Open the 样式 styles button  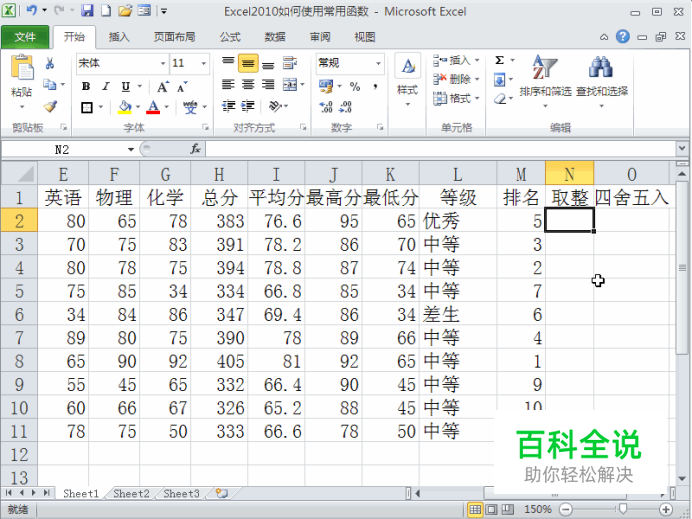[407, 80]
